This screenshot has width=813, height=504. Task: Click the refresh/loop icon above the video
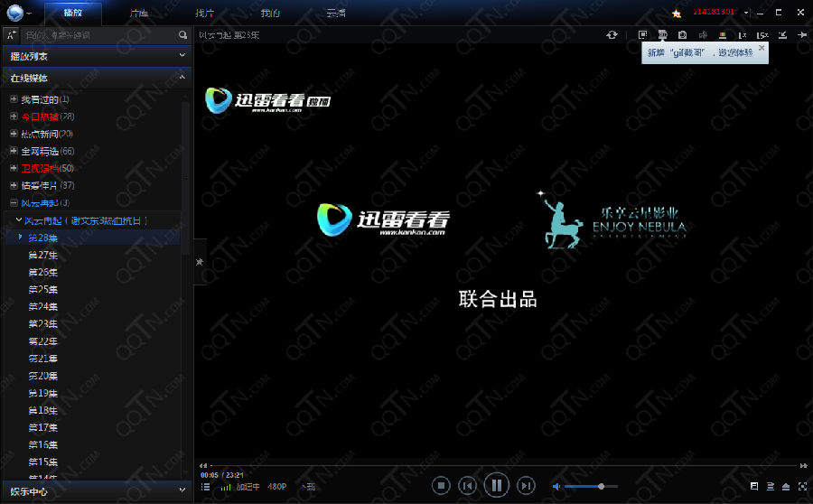point(612,34)
